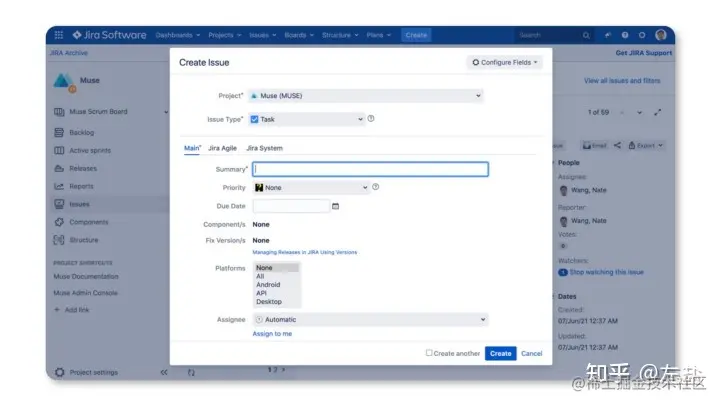Screen dimensions: 720x405
Task: Open the feedback megaphone icon
Action: (x=608, y=35)
